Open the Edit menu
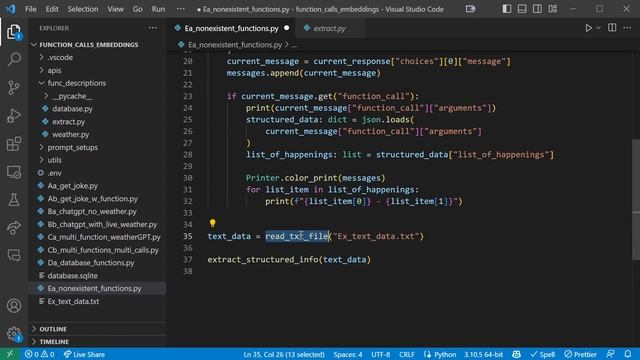The width and height of the screenshot is (640, 360). click(x=52, y=9)
